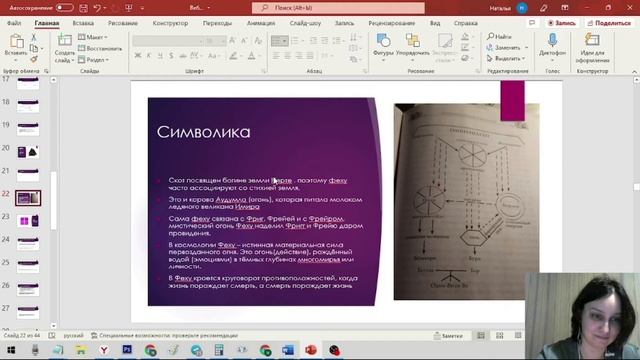Screen dimensions: 640x360
Task: Click the Восстановить button
Action: [x=100, y=49]
